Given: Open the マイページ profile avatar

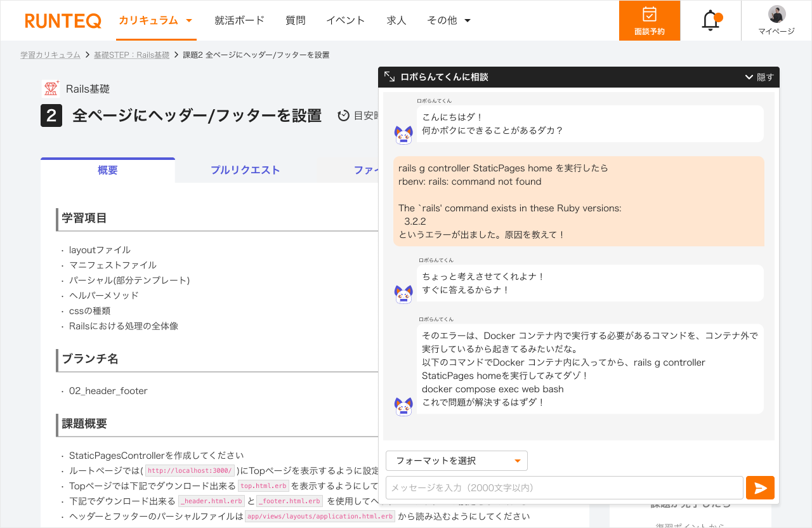Looking at the screenshot, I should coord(776,14).
